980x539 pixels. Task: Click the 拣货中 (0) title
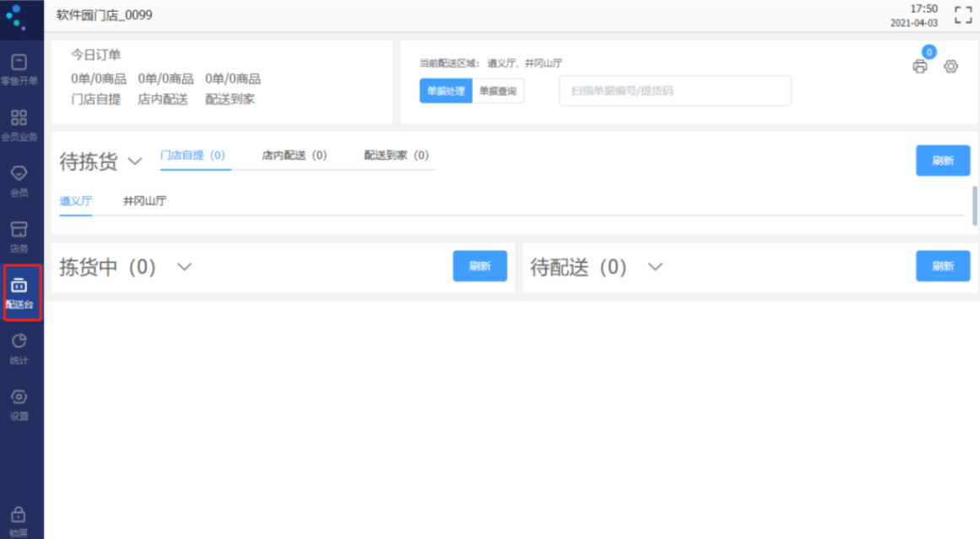pos(107,267)
